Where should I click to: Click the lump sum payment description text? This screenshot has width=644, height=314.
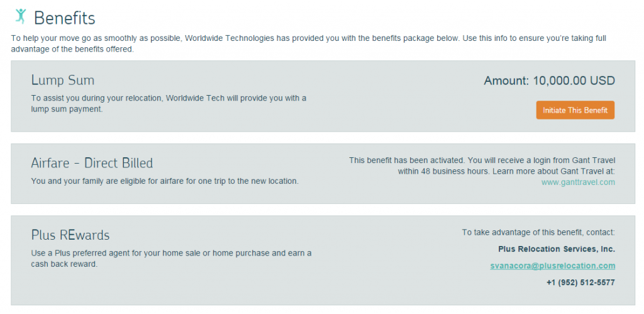pyautogui.click(x=169, y=104)
